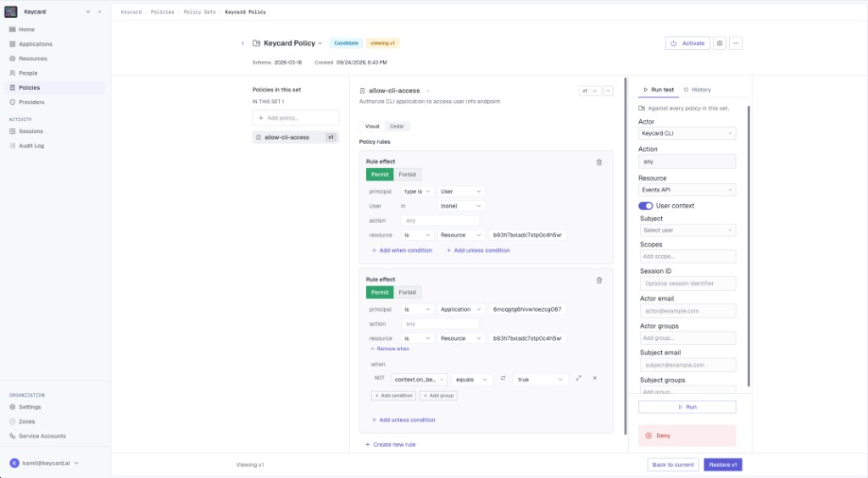Open Resources in the sidebar

tap(33, 58)
